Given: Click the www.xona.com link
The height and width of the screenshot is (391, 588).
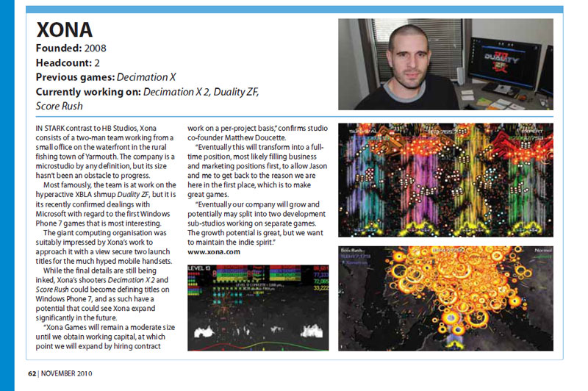Looking at the screenshot, I should (214, 252).
